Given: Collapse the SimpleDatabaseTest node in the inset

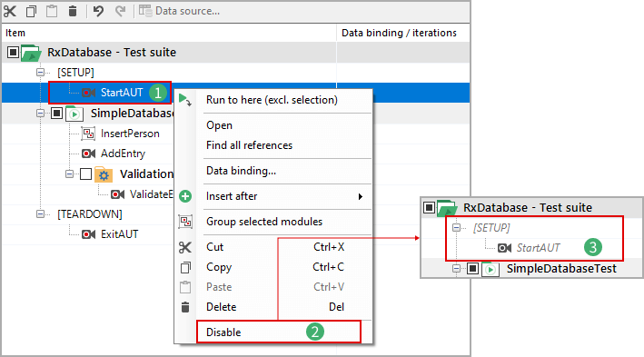Looking at the screenshot, I should [456, 269].
